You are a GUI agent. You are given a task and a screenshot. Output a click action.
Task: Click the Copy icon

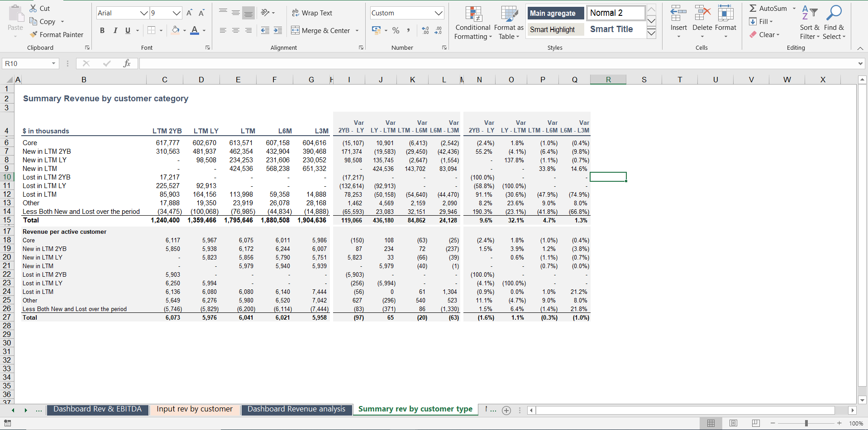33,21
